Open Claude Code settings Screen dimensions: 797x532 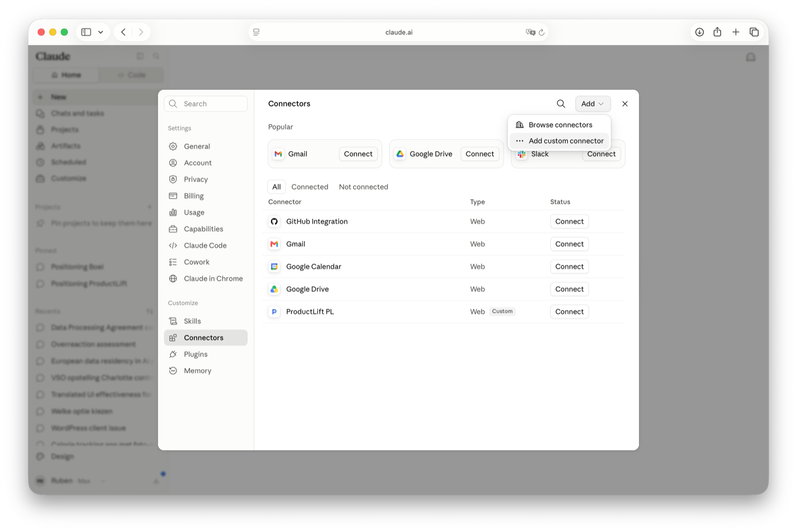pos(206,246)
